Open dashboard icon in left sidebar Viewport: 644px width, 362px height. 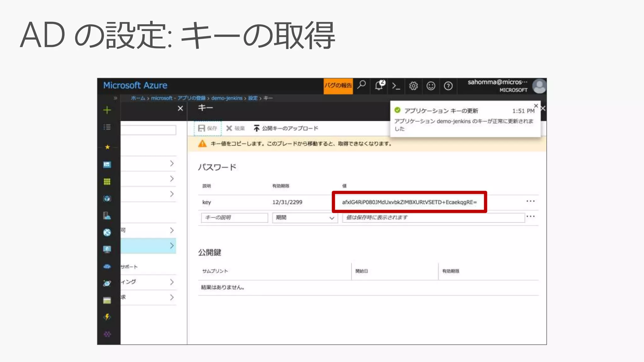click(107, 165)
